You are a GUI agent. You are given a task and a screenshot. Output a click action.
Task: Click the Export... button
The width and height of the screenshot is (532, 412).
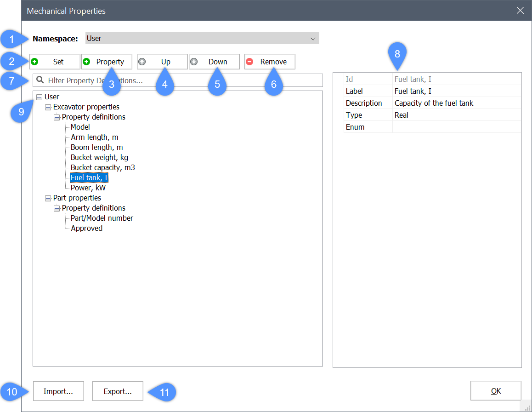click(x=118, y=391)
